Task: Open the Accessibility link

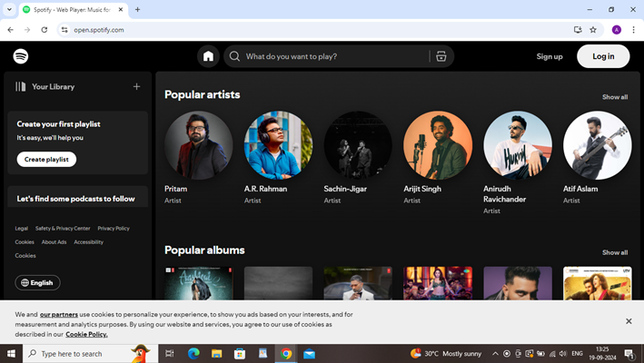Action: pyautogui.click(x=89, y=242)
